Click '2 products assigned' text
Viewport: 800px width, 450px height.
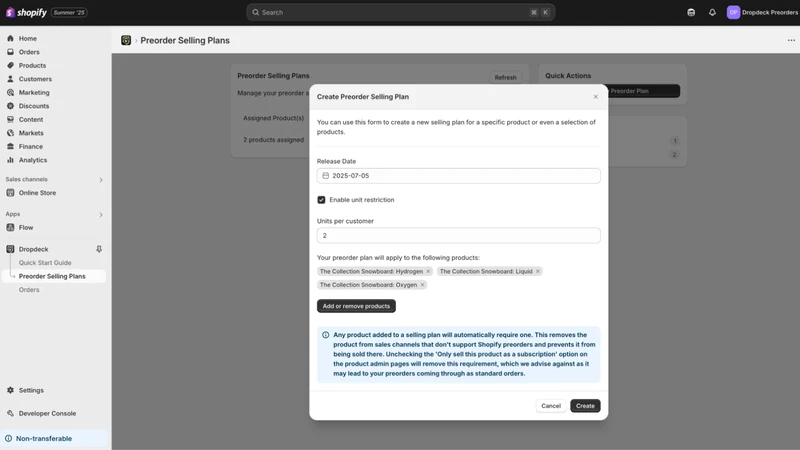(273, 140)
